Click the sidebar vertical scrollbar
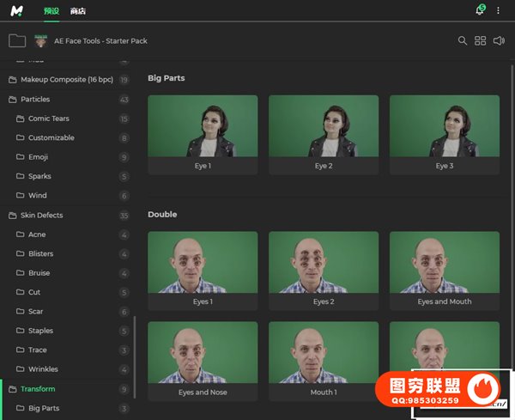 click(x=135, y=352)
